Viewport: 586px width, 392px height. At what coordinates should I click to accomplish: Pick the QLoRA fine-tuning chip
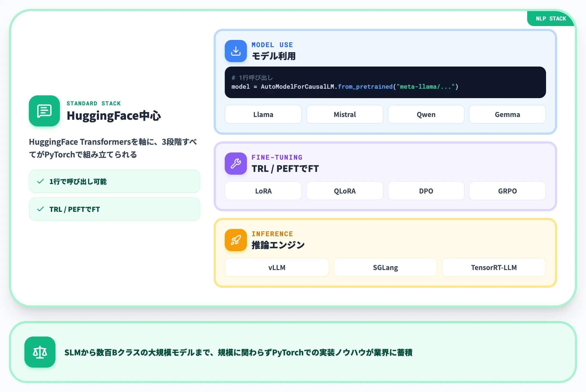pyautogui.click(x=345, y=191)
